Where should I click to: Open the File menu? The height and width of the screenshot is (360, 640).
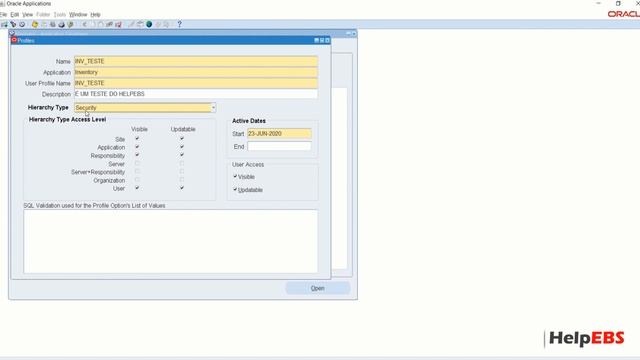(3, 14)
